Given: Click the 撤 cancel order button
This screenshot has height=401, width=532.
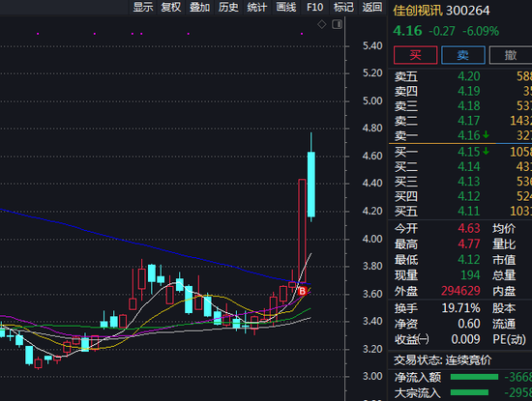Looking at the screenshot, I should click(511, 55).
